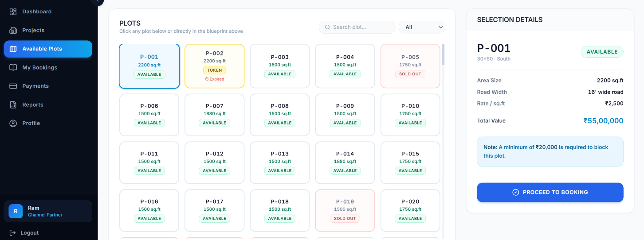644x240 pixels.
Task: Open the Payments section
Action: pyautogui.click(x=48, y=86)
